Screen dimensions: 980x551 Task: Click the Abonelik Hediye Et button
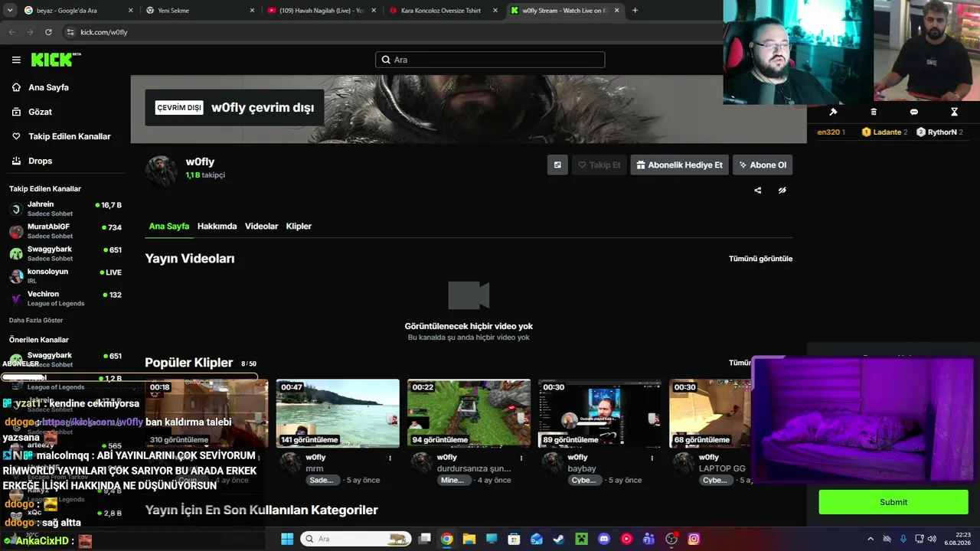tap(679, 165)
